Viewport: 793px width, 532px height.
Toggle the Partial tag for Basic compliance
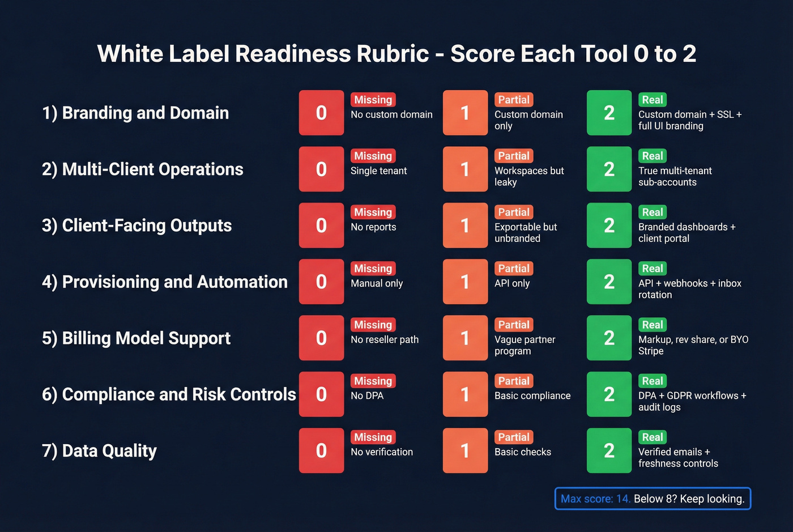[x=513, y=381]
